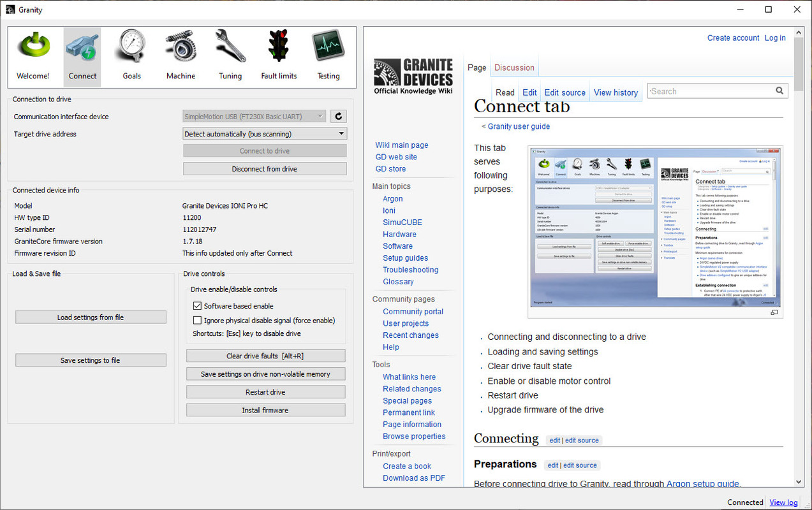Open the Glossary link
Image resolution: width=812 pixels, height=510 pixels.
pos(399,282)
